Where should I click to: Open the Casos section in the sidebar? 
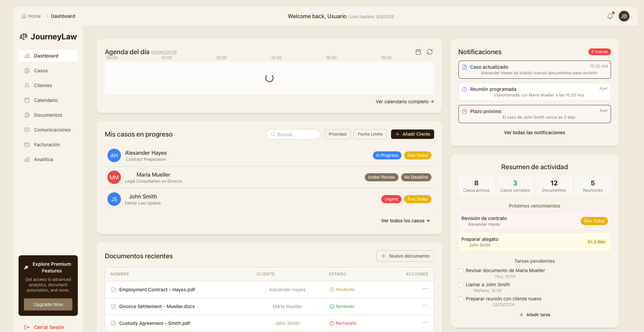point(40,71)
